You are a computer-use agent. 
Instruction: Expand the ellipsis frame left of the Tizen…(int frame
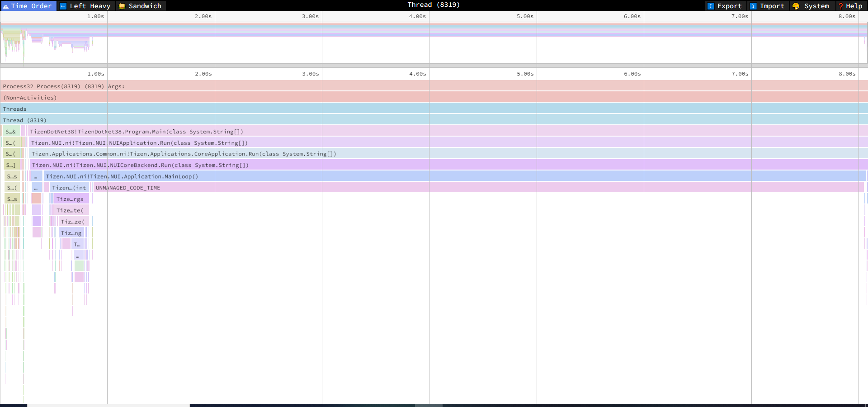(36, 187)
